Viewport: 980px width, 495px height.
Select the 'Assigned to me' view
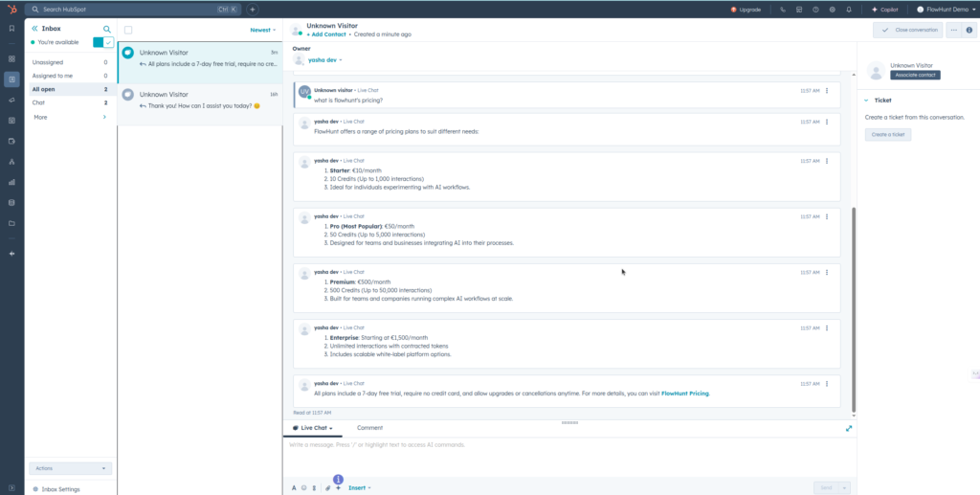coord(70,76)
